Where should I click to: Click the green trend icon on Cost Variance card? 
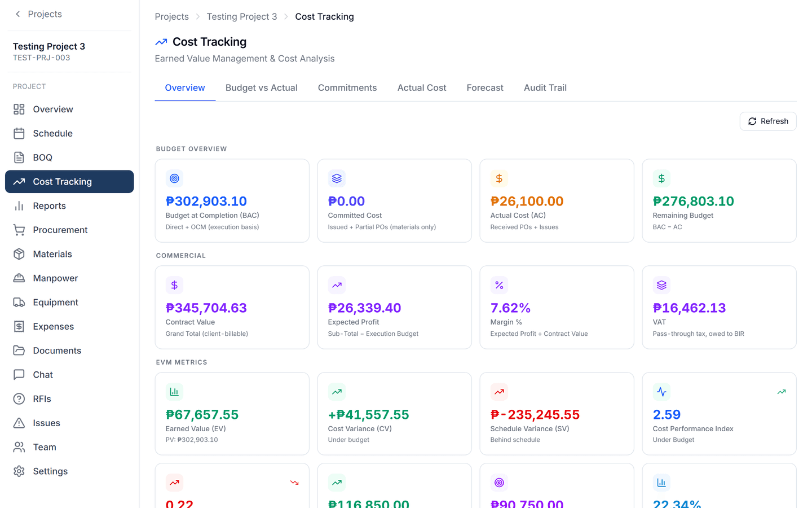click(x=337, y=392)
